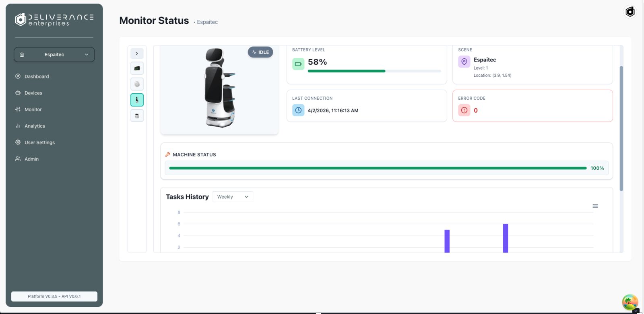
Task: Click the 4/2/2026, 11:16:13 AM timestamp
Action: [333, 111]
